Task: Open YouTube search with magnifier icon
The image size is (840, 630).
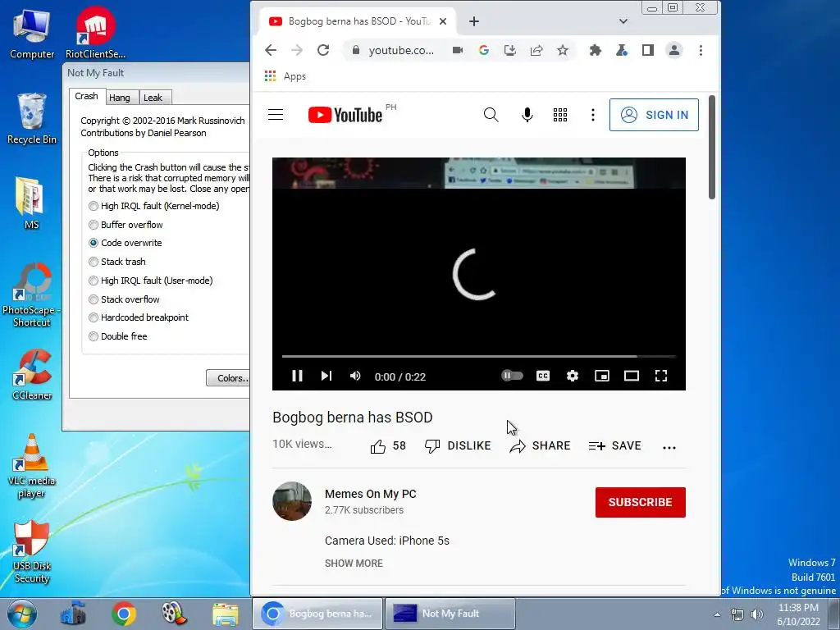Action: pyautogui.click(x=491, y=115)
